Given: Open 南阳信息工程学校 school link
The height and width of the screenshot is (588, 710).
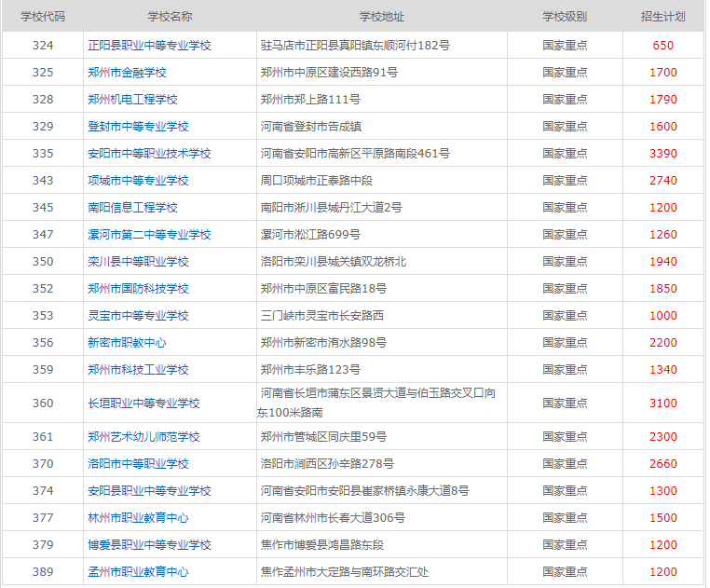Looking at the screenshot, I should 132,208.
